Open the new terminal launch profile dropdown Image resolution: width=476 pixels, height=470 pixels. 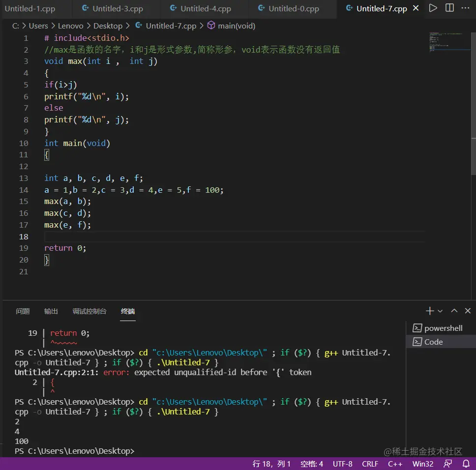[x=440, y=311]
